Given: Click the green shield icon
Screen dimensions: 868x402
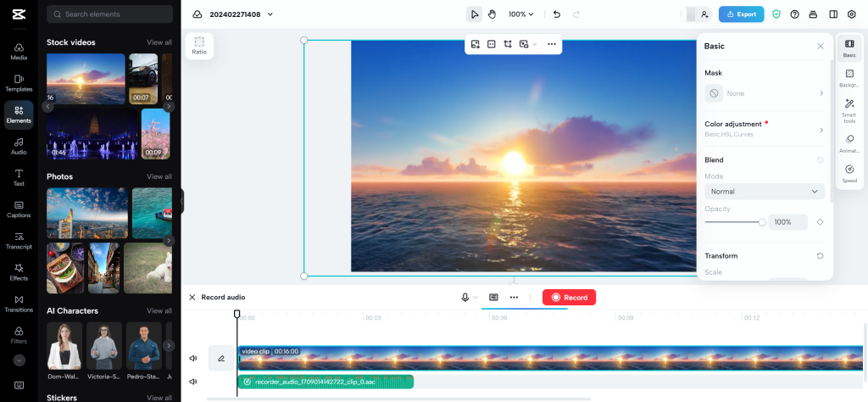Looking at the screenshot, I should (776, 14).
